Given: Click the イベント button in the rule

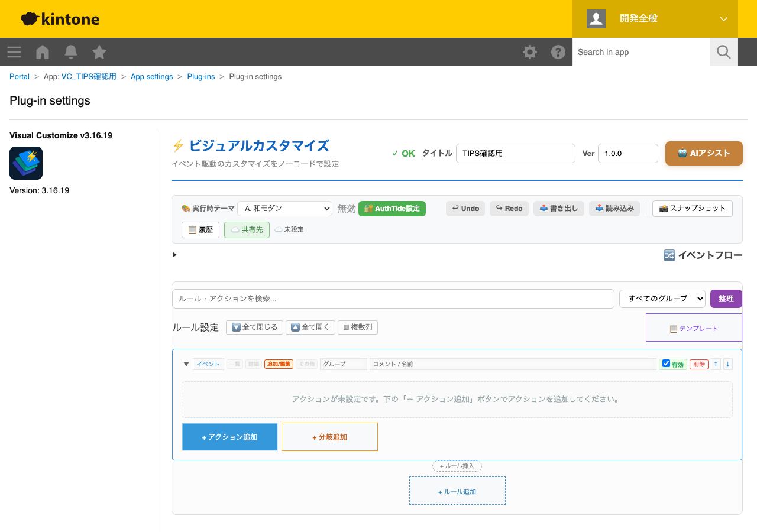Looking at the screenshot, I should pyautogui.click(x=208, y=364).
